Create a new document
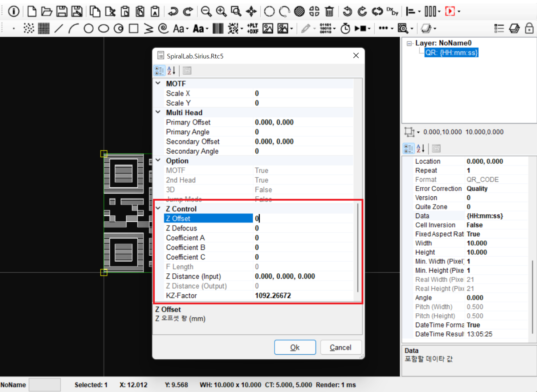537x392 pixels. coord(32,11)
